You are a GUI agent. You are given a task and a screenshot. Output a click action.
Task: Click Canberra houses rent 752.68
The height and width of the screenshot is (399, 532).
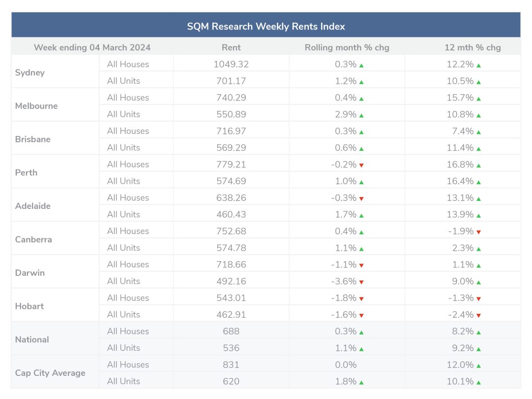pyautogui.click(x=231, y=231)
